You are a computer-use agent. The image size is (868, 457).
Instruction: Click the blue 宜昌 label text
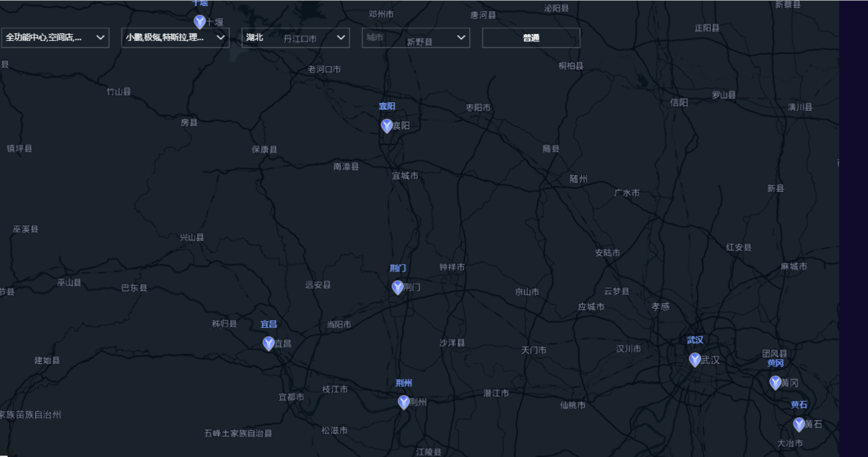click(269, 324)
